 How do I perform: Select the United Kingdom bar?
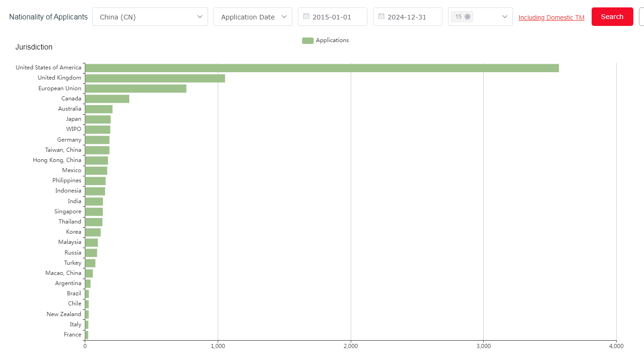tap(155, 78)
